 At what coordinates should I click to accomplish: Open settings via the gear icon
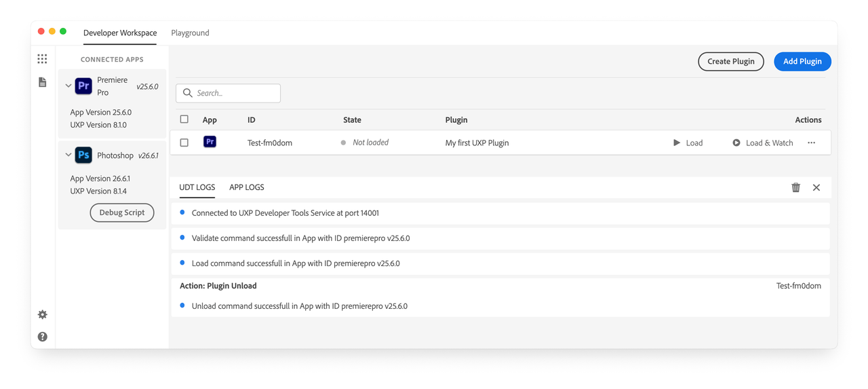pos(42,315)
